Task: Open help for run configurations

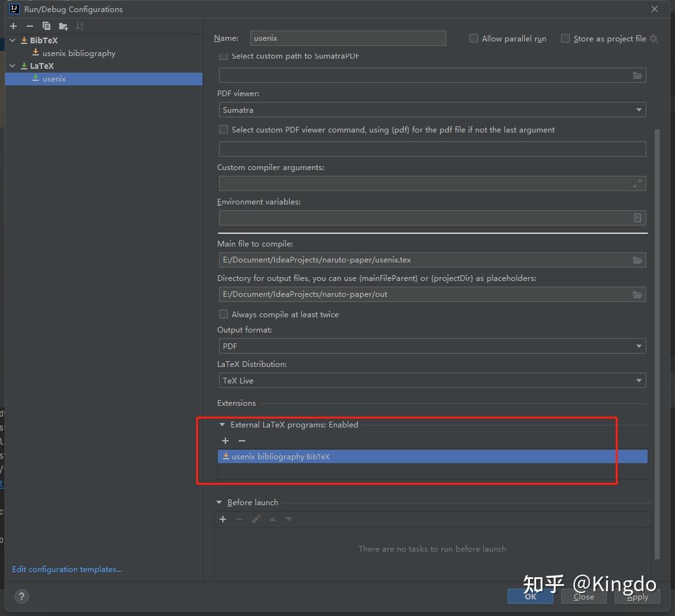Action: click(x=22, y=597)
